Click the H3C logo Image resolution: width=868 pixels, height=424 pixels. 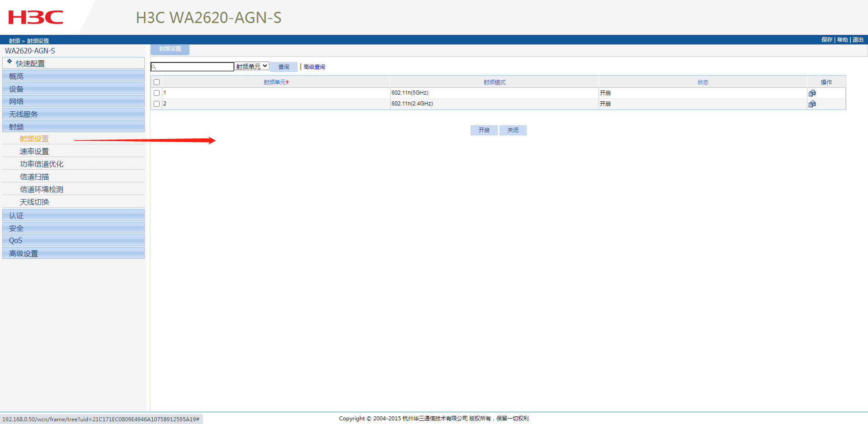point(36,17)
